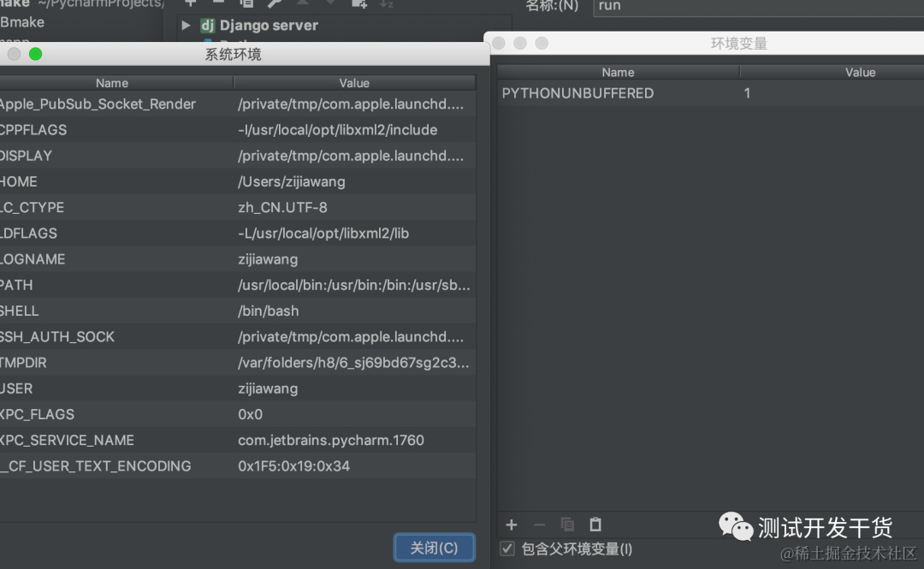The image size is (924, 569).
Task: Select the HOME variable name
Action: tap(18, 181)
